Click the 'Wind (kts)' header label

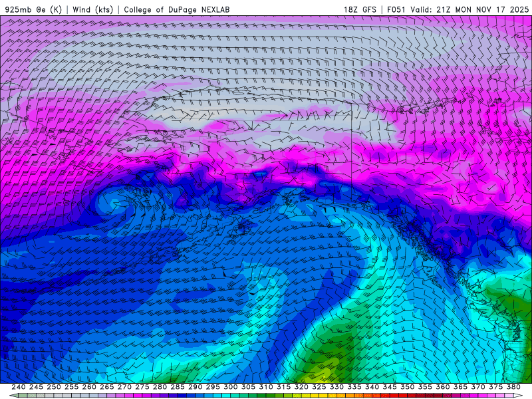93,9
